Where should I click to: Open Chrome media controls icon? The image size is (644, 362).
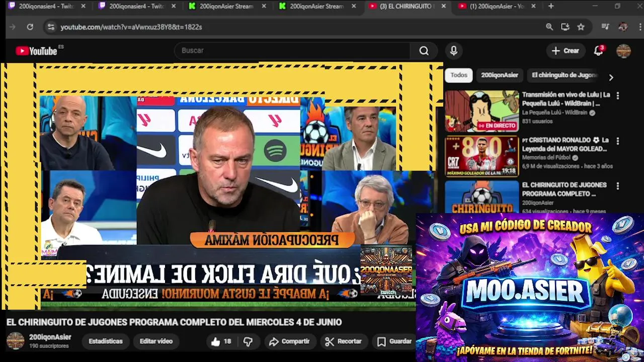click(x=605, y=27)
